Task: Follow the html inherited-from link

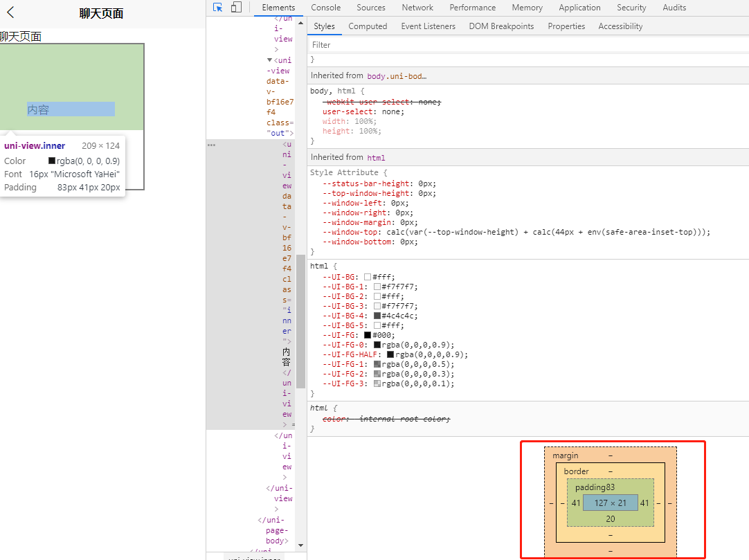Action: tap(376, 158)
